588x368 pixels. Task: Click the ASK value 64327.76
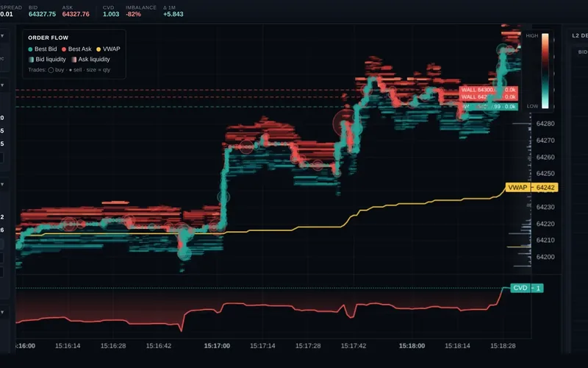click(x=76, y=14)
